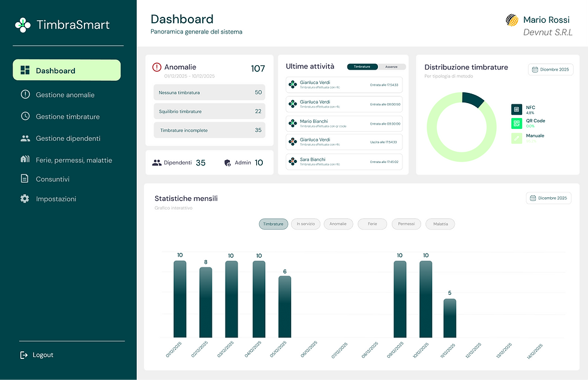588x380 pixels.
Task: Open the Dicembre 2025 picker for Distribuzione timbrature
Action: pos(550,70)
